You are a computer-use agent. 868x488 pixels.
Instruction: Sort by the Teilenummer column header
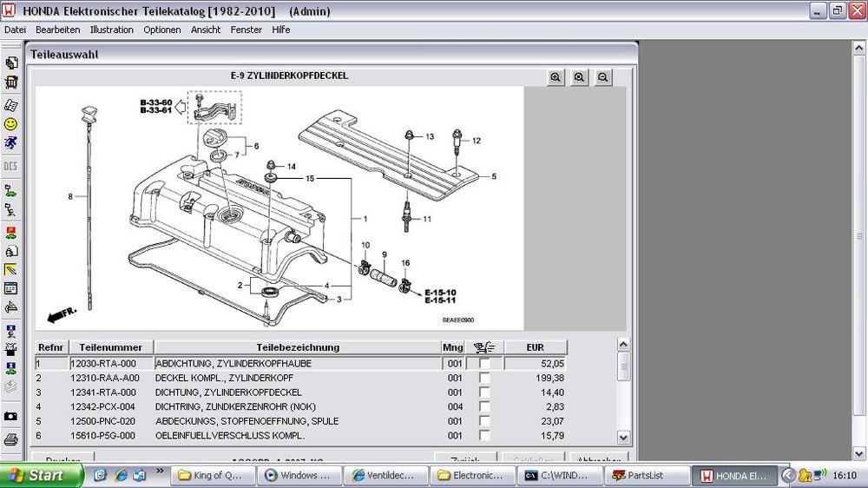[111, 347]
